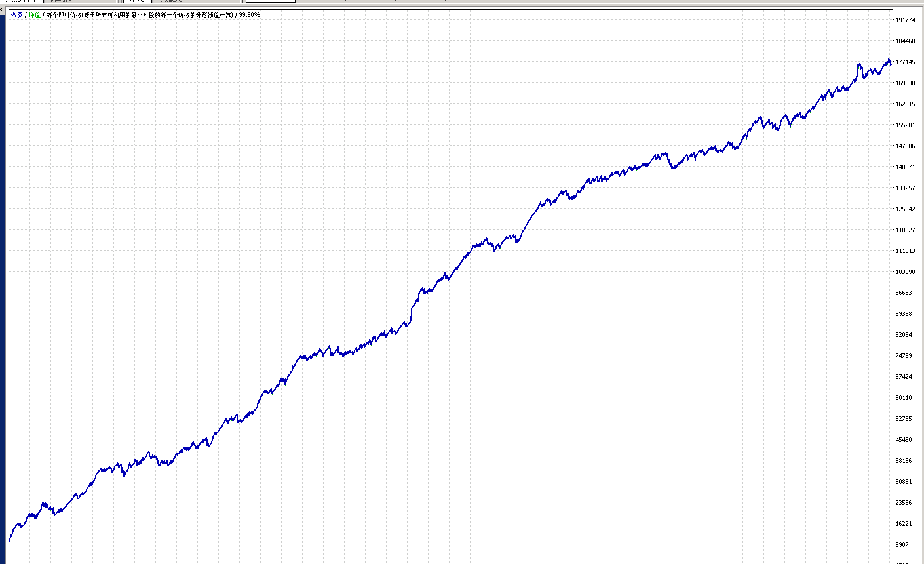This screenshot has height=564, width=924.
Task: Click the 125942 axis value
Action: (x=905, y=209)
